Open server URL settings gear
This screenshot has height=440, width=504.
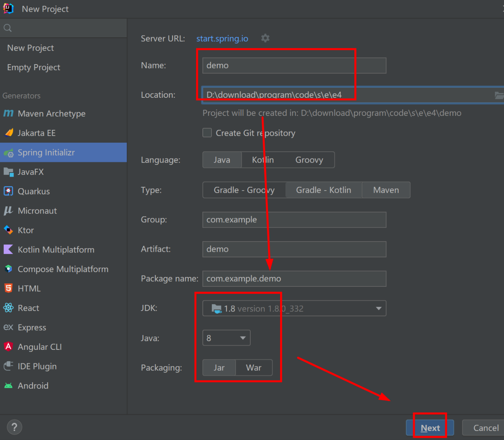coord(265,38)
